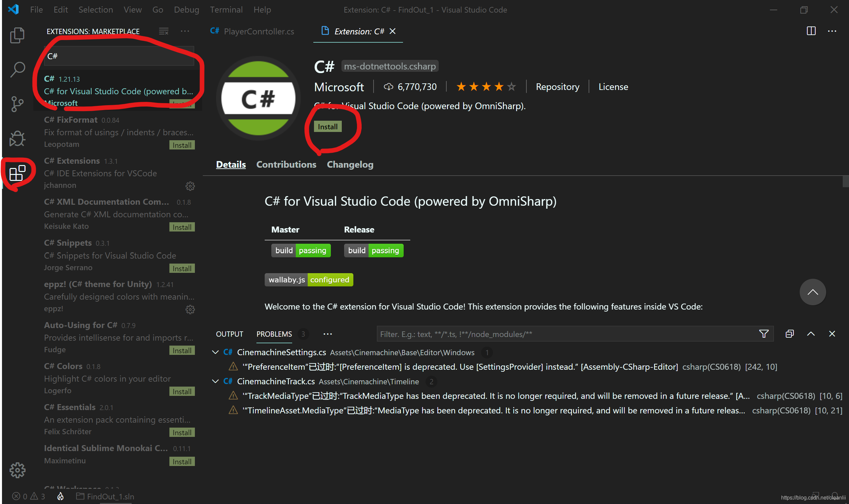Open the Explorer view in activity bar

(17, 35)
